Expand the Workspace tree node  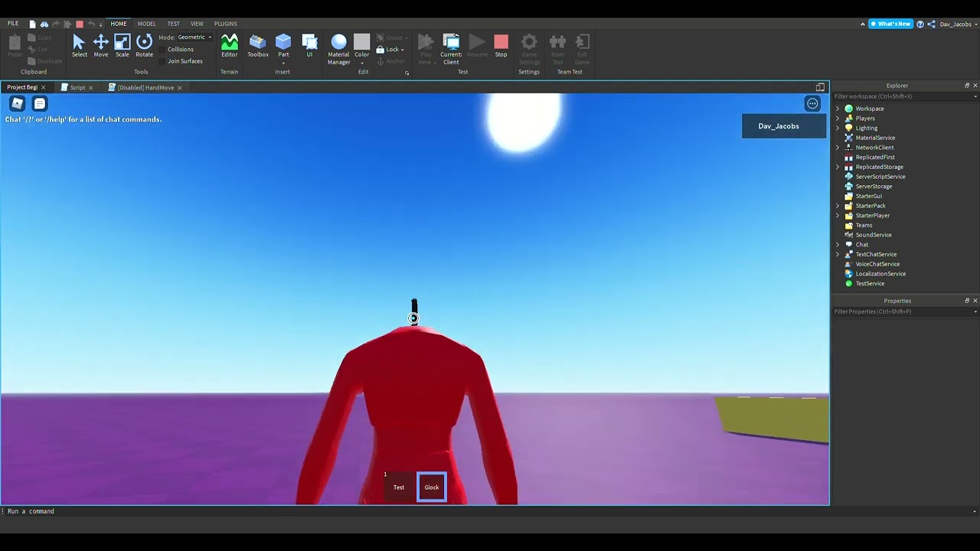coord(838,109)
